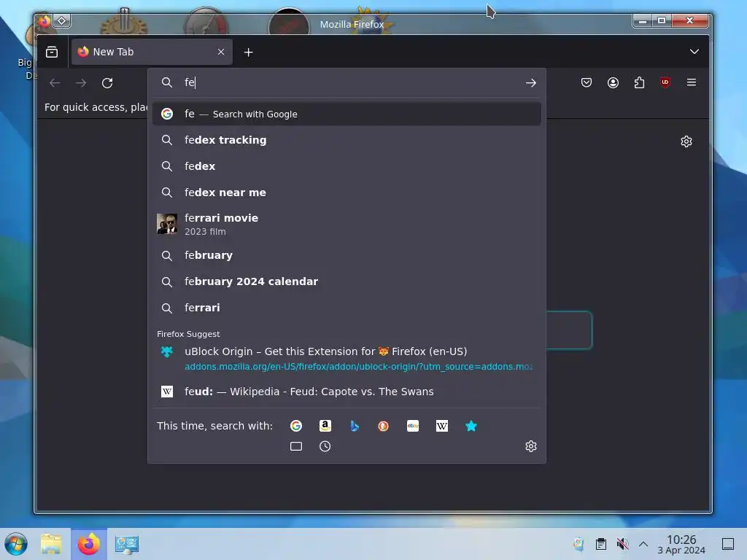Open new tab page personalize gear

[x=686, y=141]
